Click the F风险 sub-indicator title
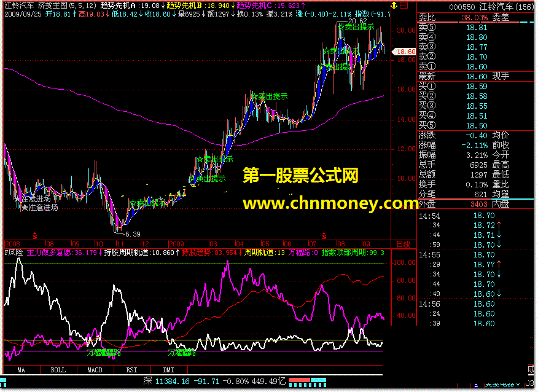Screen dimensions: 538x392 [14, 253]
